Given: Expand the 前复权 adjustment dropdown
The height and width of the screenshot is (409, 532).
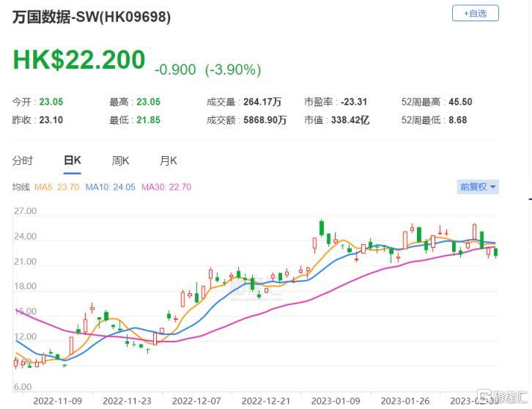Looking at the screenshot, I should click(478, 187).
